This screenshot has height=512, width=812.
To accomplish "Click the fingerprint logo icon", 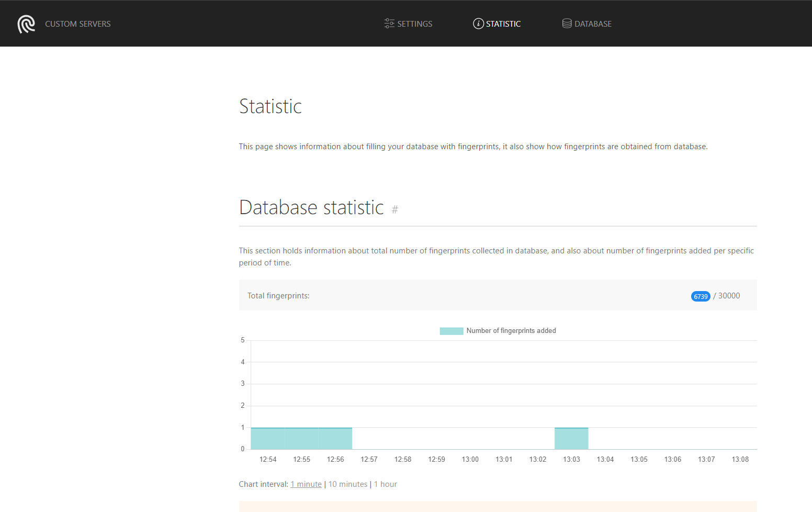I will tap(26, 24).
